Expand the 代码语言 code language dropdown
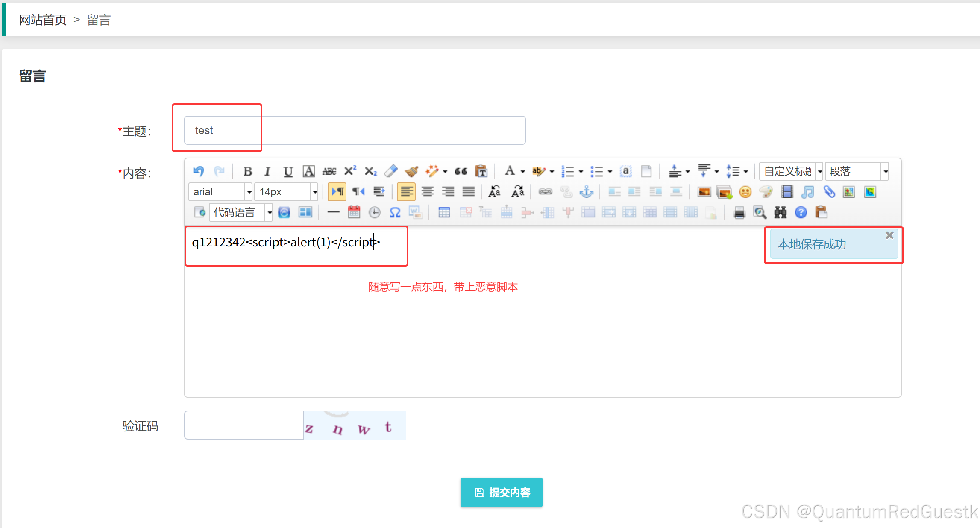This screenshot has width=980, height=528. (270, 212)
